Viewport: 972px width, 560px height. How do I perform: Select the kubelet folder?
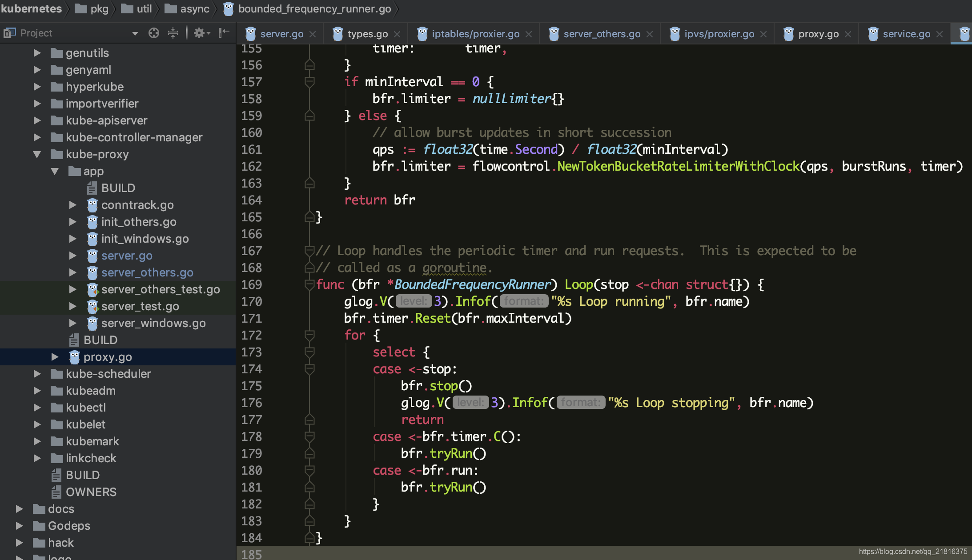point(85,424)
